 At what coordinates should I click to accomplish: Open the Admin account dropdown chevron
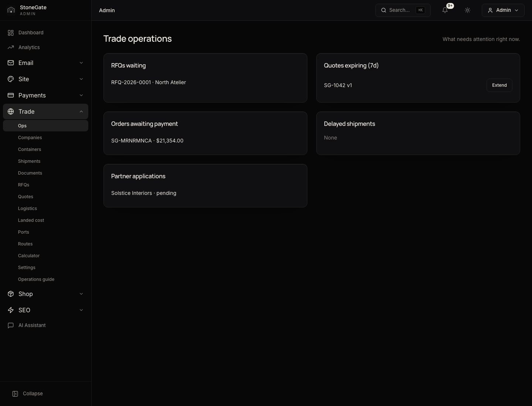[x=516, y=10]
